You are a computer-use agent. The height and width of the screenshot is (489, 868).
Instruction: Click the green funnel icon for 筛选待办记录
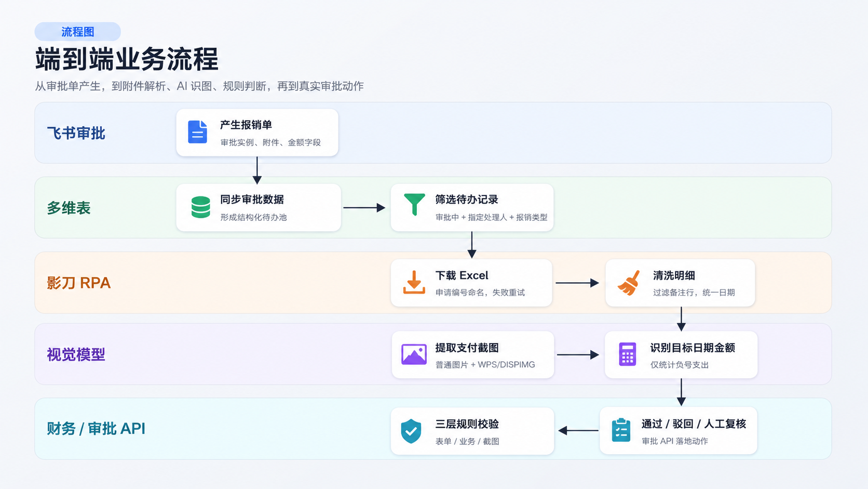(x=414, y=204)
